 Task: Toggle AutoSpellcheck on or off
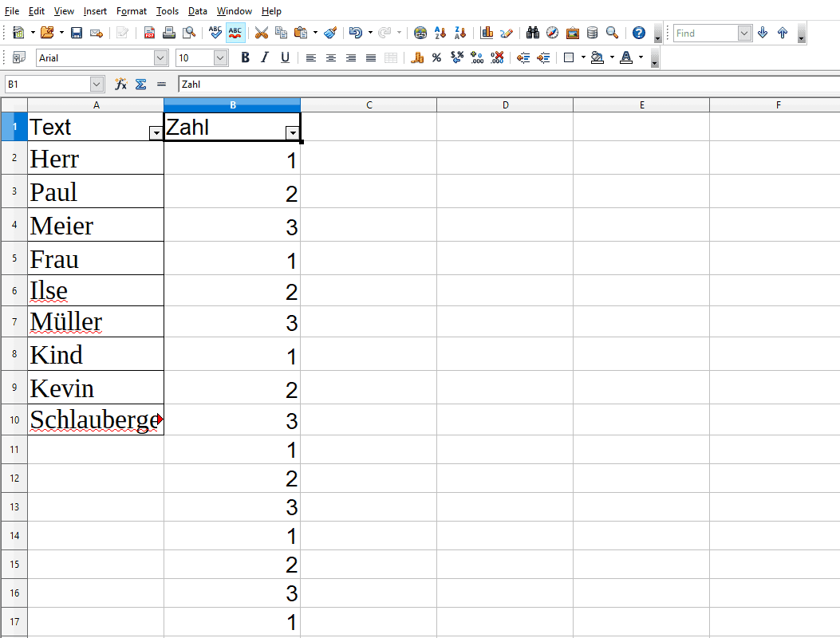pos(235,33)
